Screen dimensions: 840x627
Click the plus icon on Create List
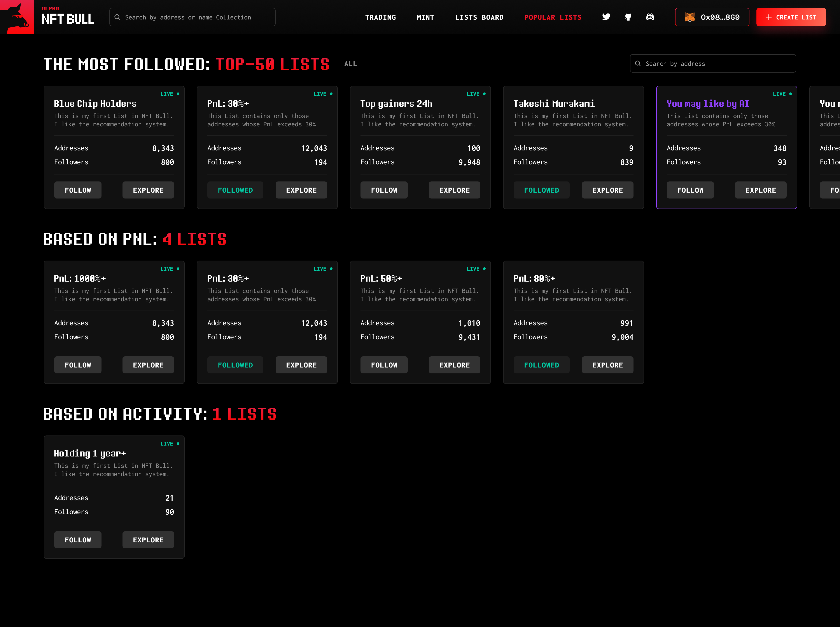769,17
